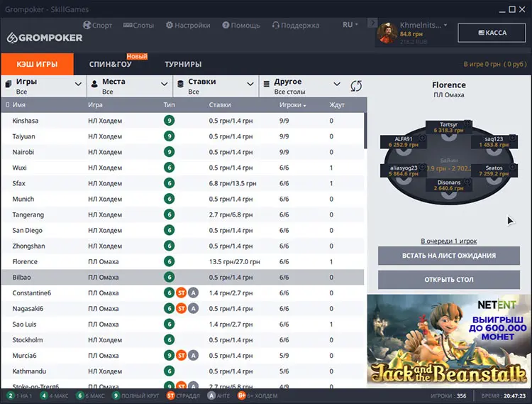Click ALFA91 seat on table preview
This screenshot has height=404, width=532.
404,142
